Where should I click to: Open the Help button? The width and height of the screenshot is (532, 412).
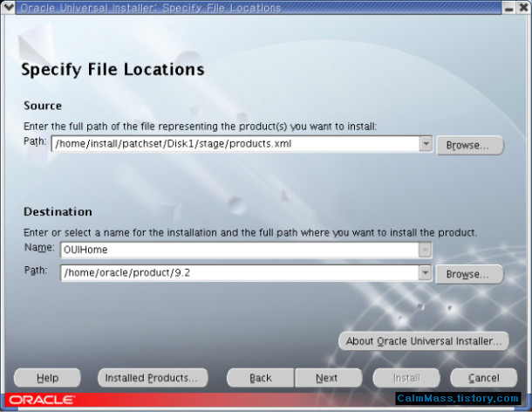47,378
